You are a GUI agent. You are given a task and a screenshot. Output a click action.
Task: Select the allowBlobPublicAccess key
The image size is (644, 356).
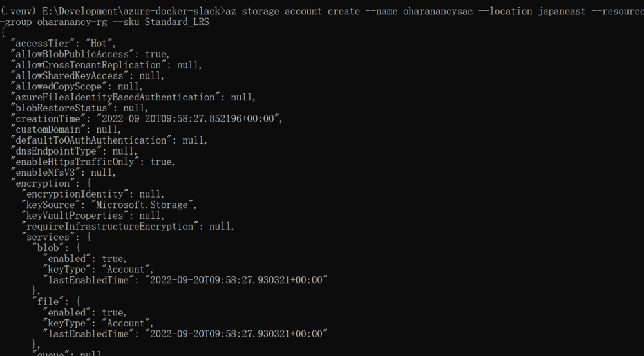pos(70,55)
